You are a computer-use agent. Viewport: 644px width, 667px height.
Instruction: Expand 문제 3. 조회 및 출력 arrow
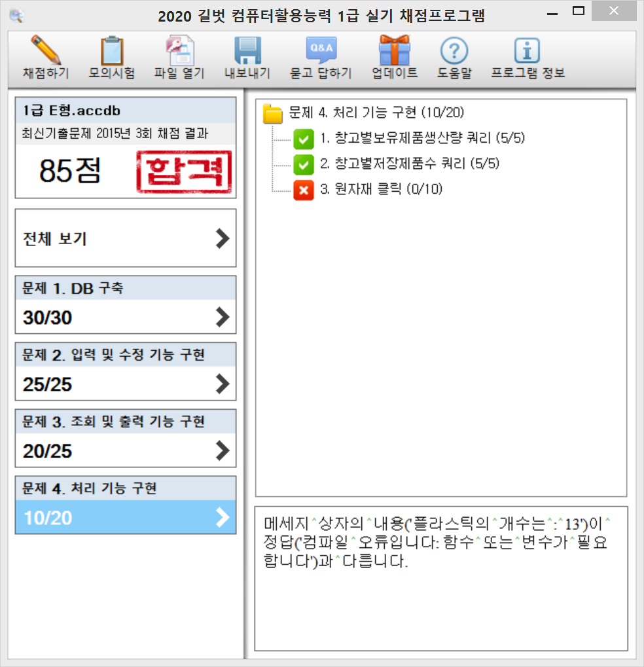pos(223,450)
